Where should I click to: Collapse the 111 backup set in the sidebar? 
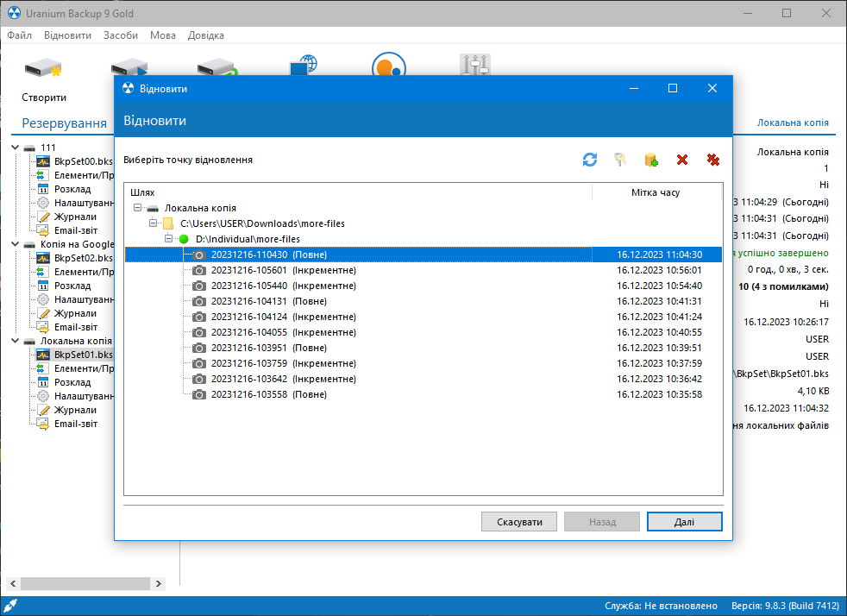[x=16, y=147]
